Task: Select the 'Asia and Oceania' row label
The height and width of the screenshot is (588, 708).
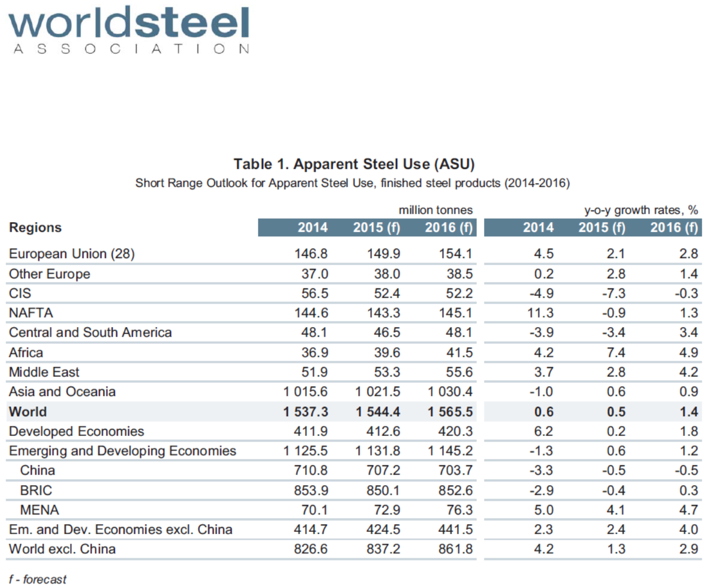Action: pos(62,392)
